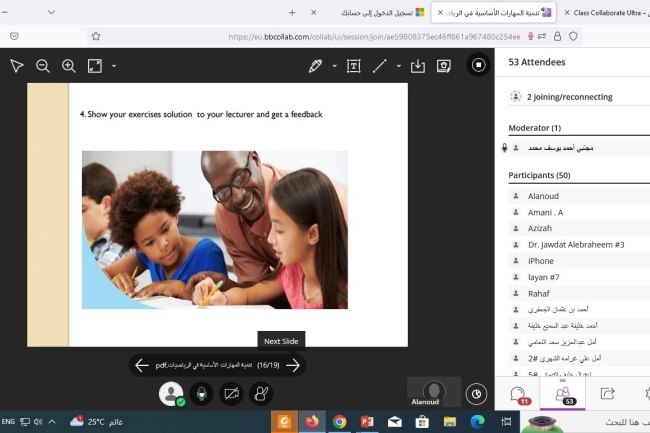This screenshot has height=433, width=650.
Task: Open the chat panel tab
Action: coord(518,394)
